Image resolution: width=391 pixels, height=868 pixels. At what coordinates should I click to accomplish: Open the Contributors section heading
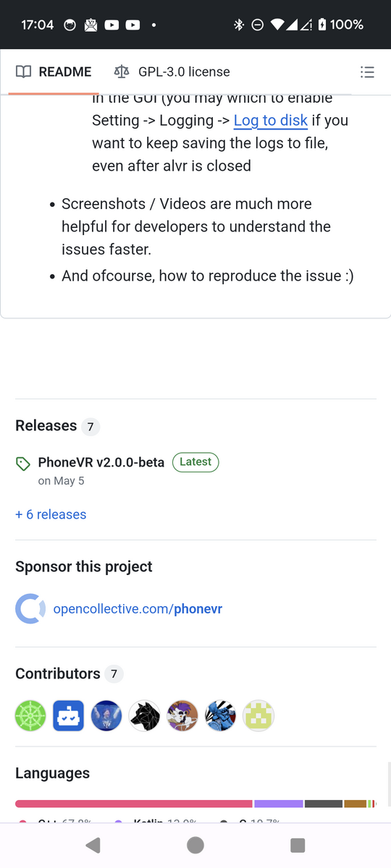click(x=58, y=673)
